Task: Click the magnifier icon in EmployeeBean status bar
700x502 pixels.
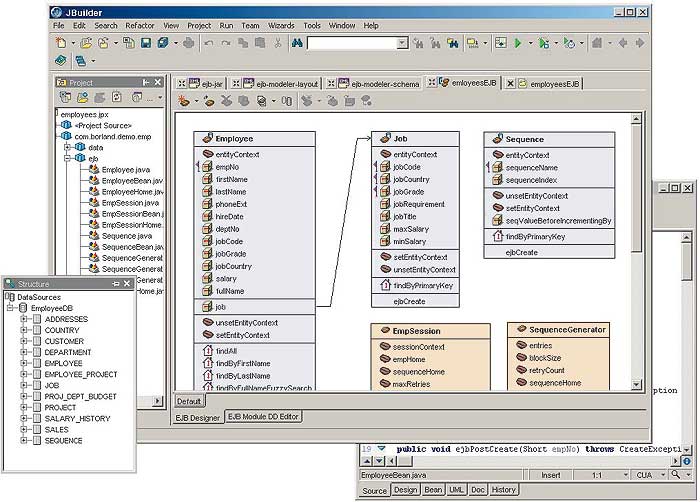Action: pos(676,474)
